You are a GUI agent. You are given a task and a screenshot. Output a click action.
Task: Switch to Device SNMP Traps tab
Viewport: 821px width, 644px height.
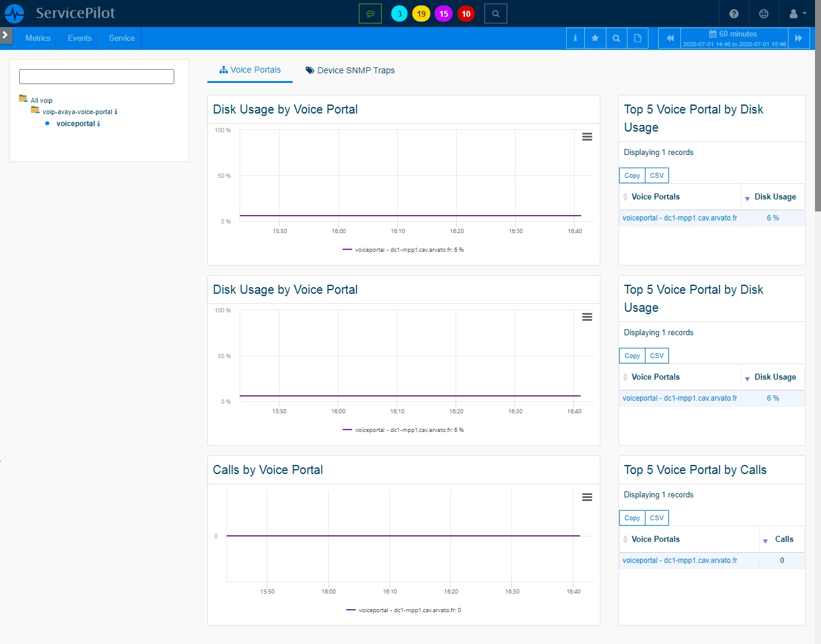click(x=350, y=70)
